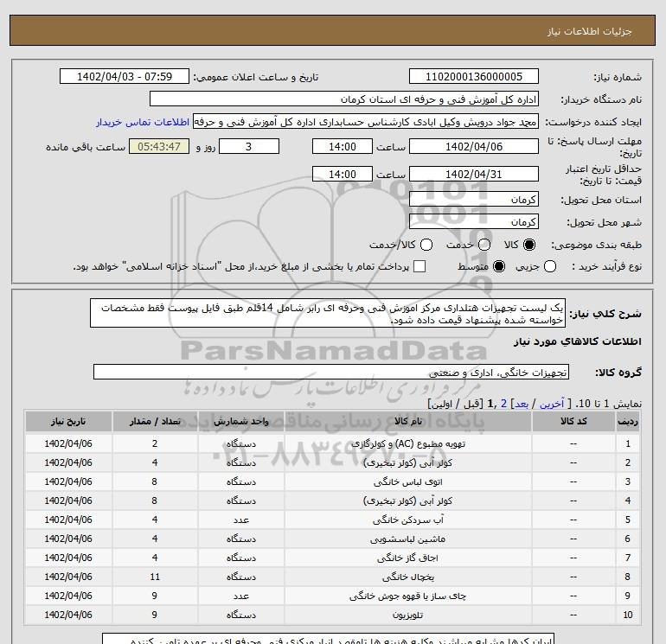Click the اطلاعات کالاهای مورد نیاز heading
Viewport: 666px width, 644px height.
578,341
